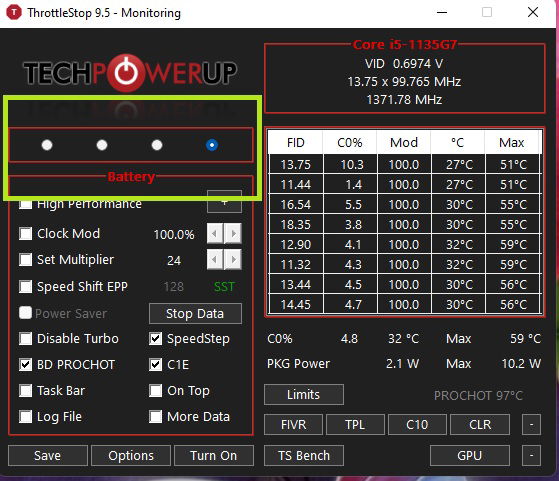559x481 pixels.
Task: Click the Set Multiplier value 24
Action: coord(174,261)
